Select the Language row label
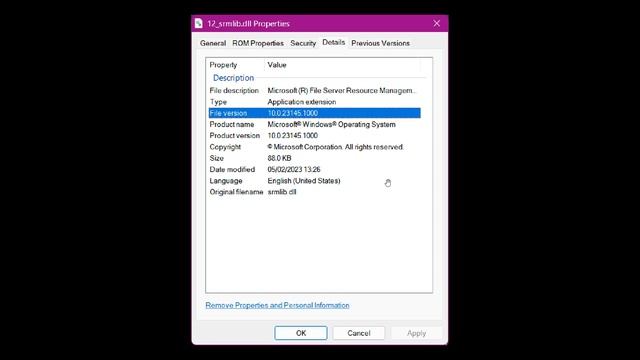This screenshot has width=640, height=360. tap(226, 181)
